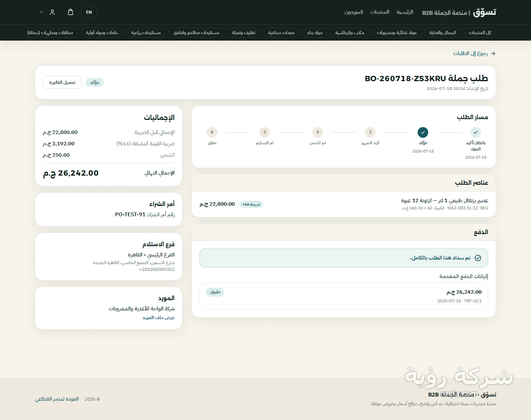Click the VAT amount 3,192.00 ج.م
Image resolution: width=531 pixels, height=420 pixels.
click(59, 144)
